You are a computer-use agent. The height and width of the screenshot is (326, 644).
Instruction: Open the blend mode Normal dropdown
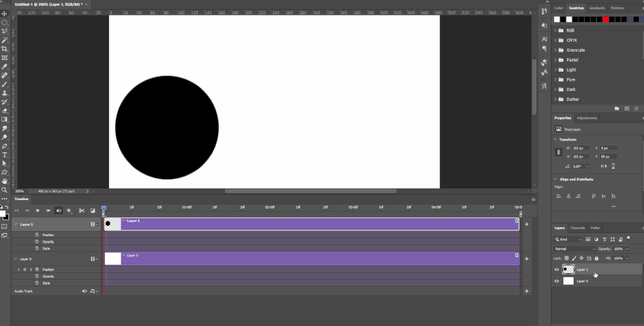[574, 249]
